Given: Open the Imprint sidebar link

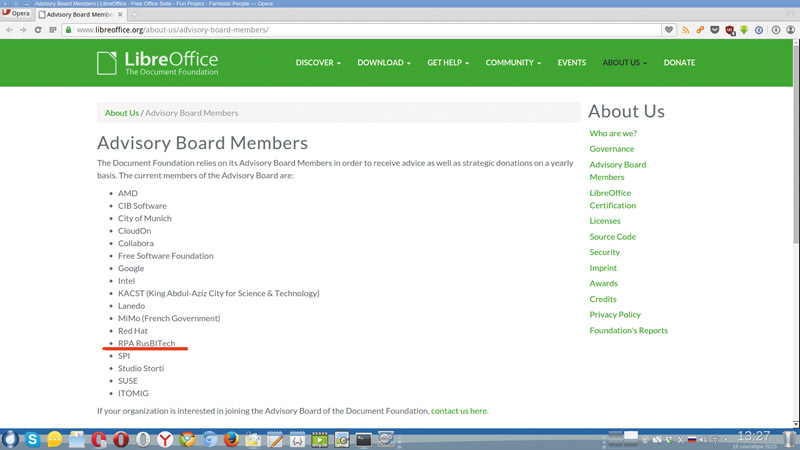Looking at the screenshot, I should click(603, 268).
